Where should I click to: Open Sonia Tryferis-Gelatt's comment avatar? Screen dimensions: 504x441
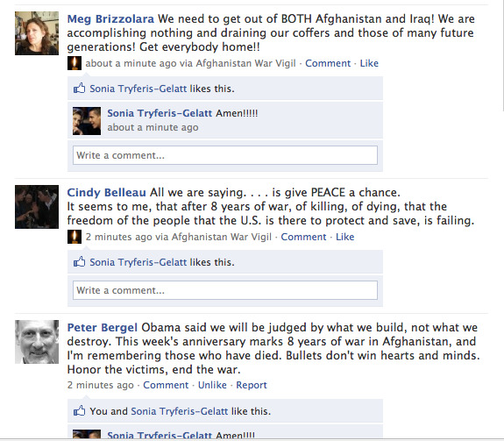(87, 121)
